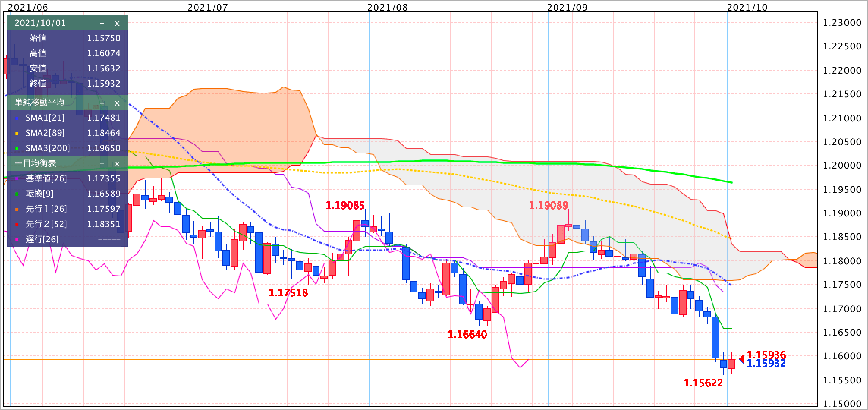The image size is (868, 410).
Task: Click the orange 先行1[26] color marker
Action: (x=17, y=210)
